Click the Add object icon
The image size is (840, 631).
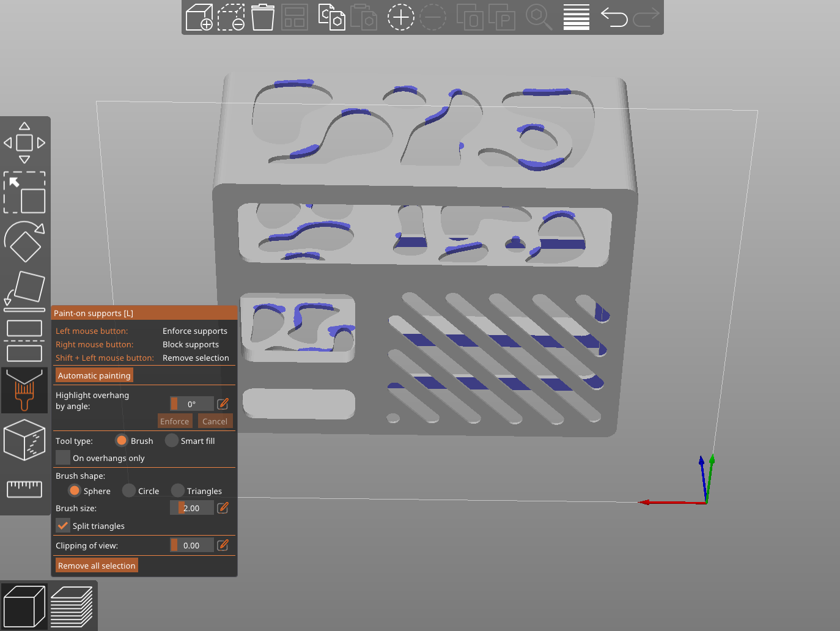point(199,17)
